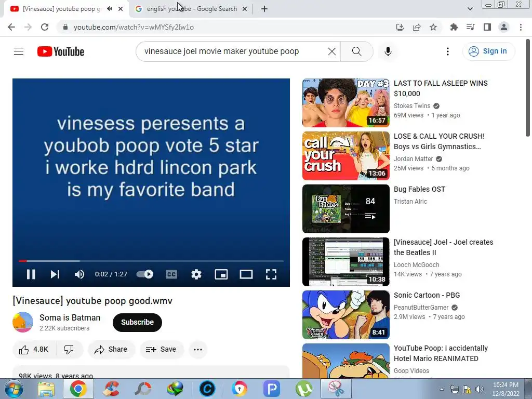
Task: Open Hotel Mario REANIMATED video title
Action: pos(441,353)
